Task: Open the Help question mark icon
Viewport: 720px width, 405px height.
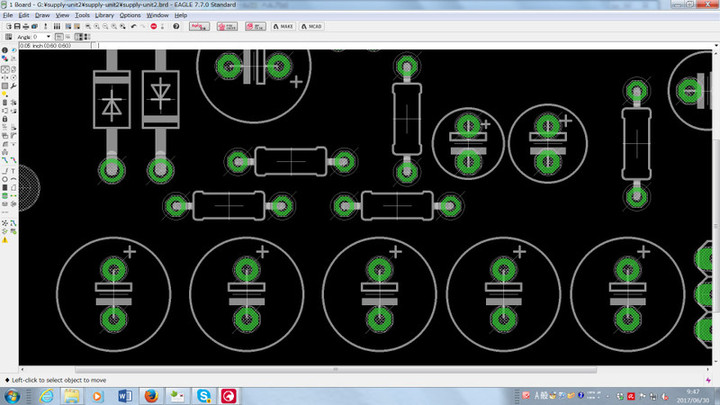Action: (x=174, y=26)
